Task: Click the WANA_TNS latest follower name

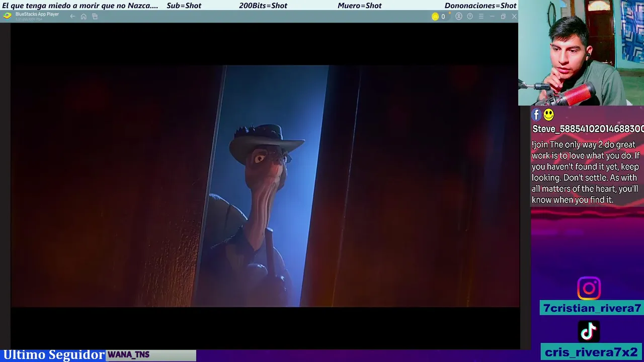Action: 129,355
